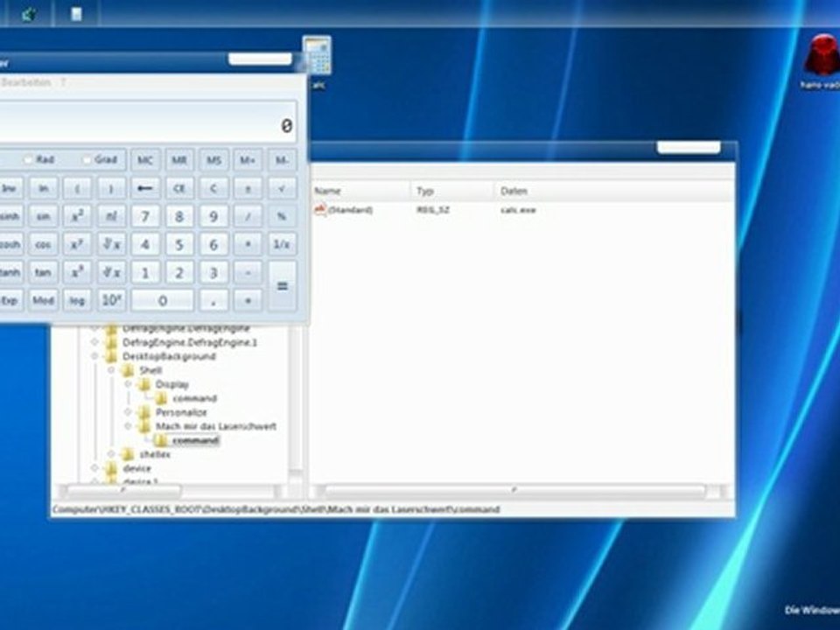Click the 1/x reciprocal button
The width and height of the screenshot is (840, 630).
tap(282, 244)
